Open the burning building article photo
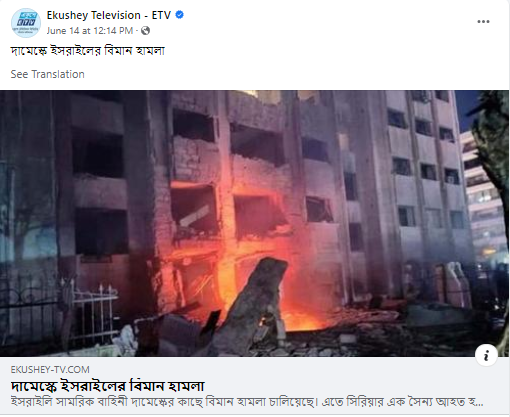The width and height of the screenshot is (510, 417). 254,223
